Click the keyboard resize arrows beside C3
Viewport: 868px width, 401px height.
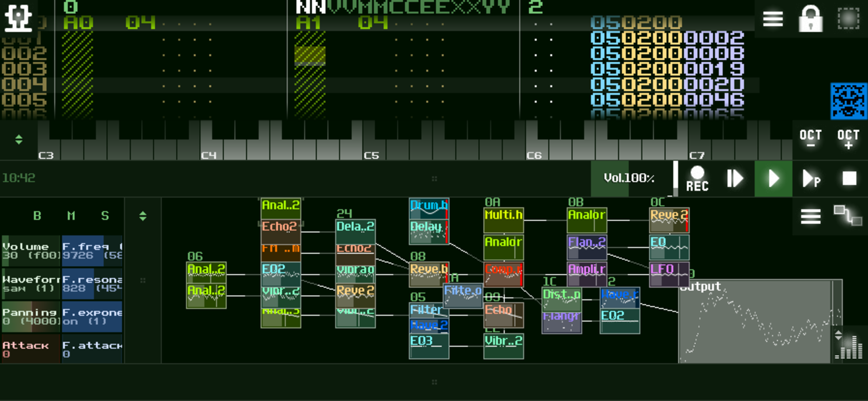coord(19,139)
